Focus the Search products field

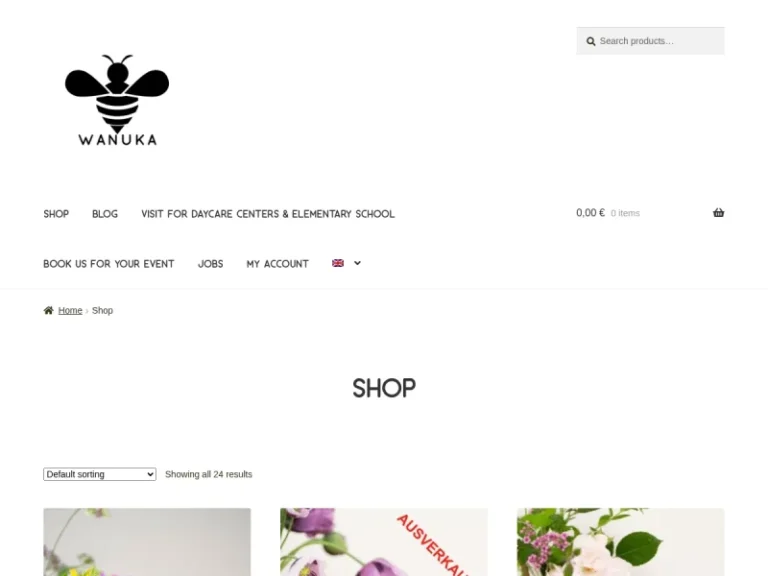[x=650, y=41]
